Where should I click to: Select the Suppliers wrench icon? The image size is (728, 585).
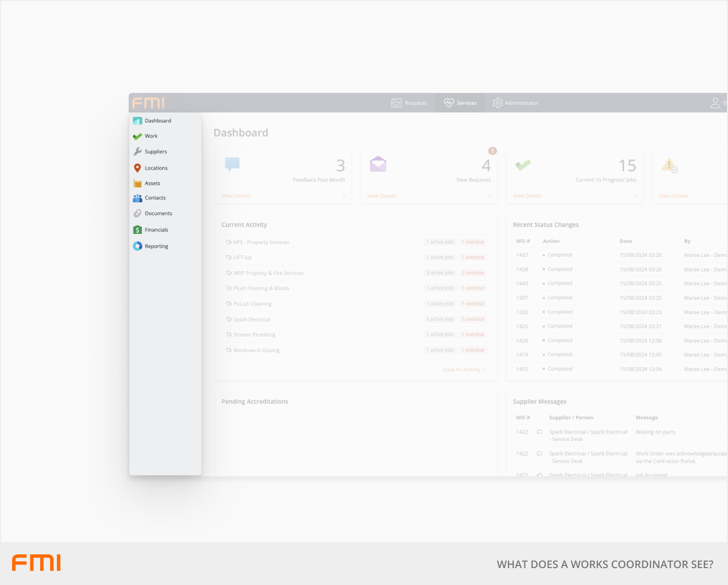point(138,152)
